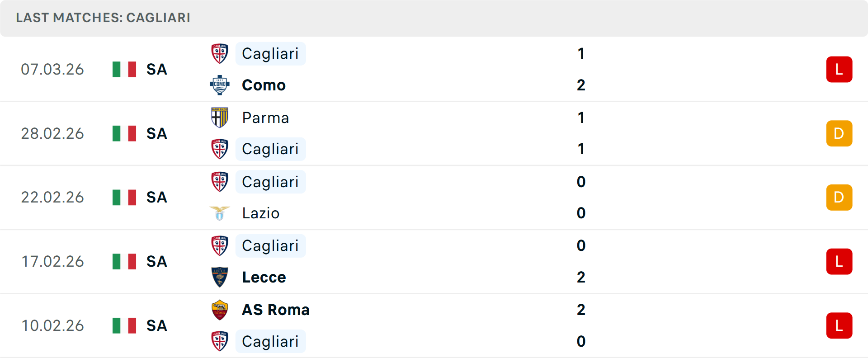
Task: Click the Lecce club crest icon
Action: (x=220, y=277)
